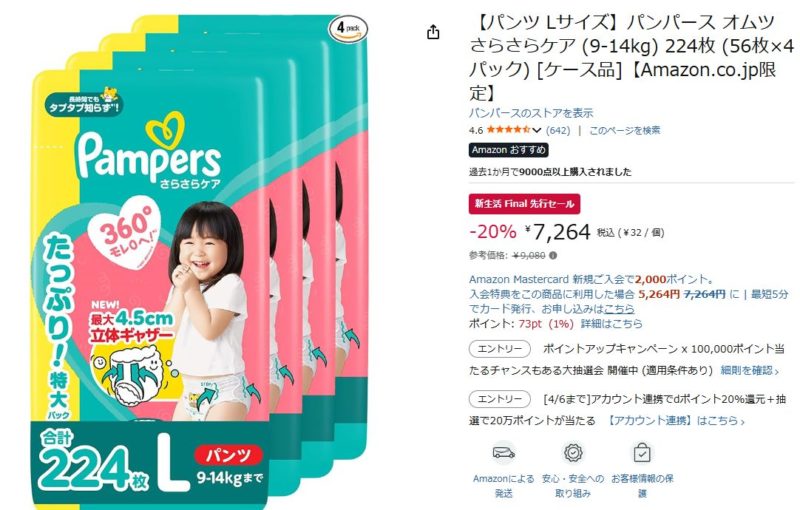Open the 細則を確認 details chevron link

(x=749, y=371)
